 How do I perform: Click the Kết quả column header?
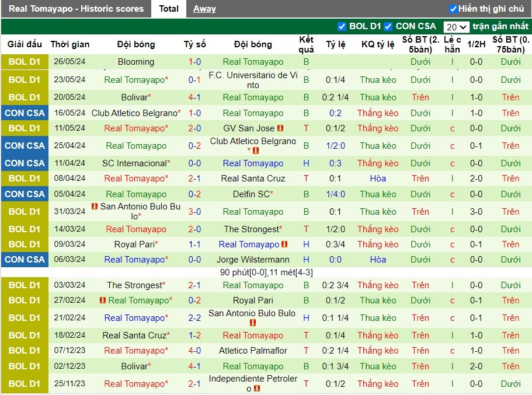[306, 44]
